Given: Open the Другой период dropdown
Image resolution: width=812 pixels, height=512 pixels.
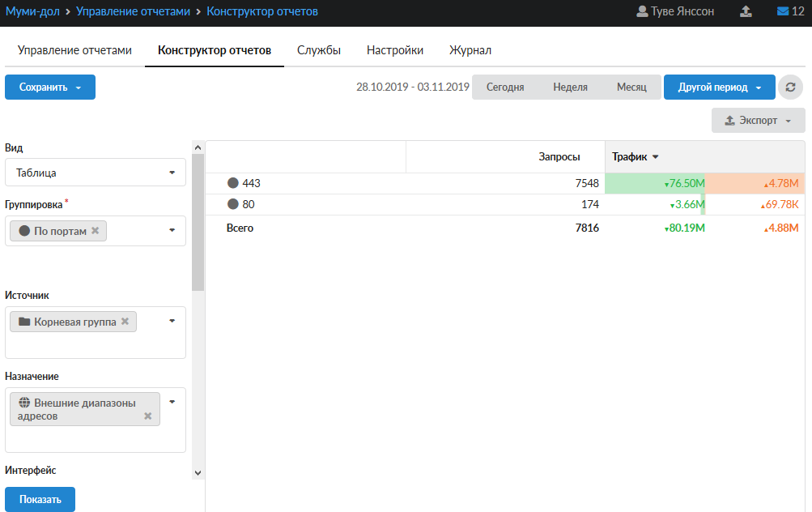Looking at the screenshot, I should [x=719, y=87].
